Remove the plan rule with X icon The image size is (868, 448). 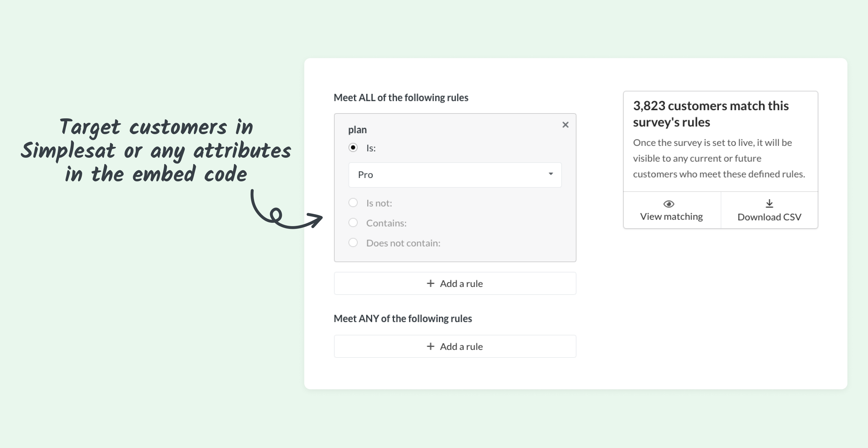coord(566,125)
